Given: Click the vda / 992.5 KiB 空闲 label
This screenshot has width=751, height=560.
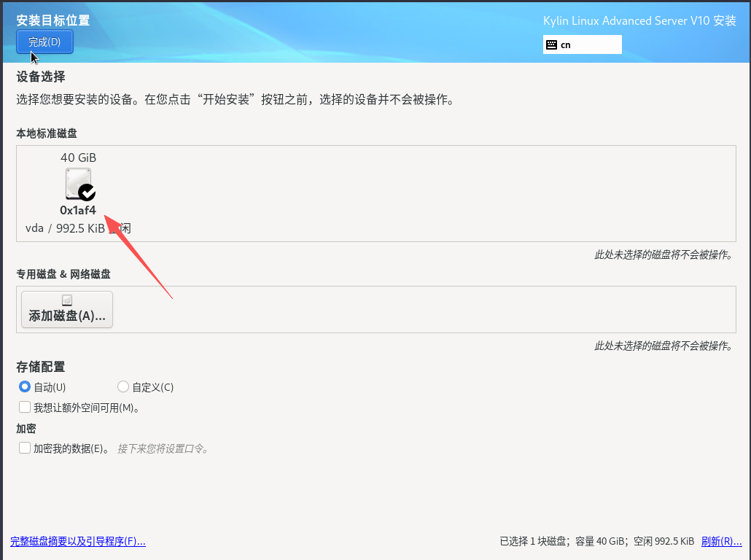Looking at the screenshot, I should (x=78, y=228).
